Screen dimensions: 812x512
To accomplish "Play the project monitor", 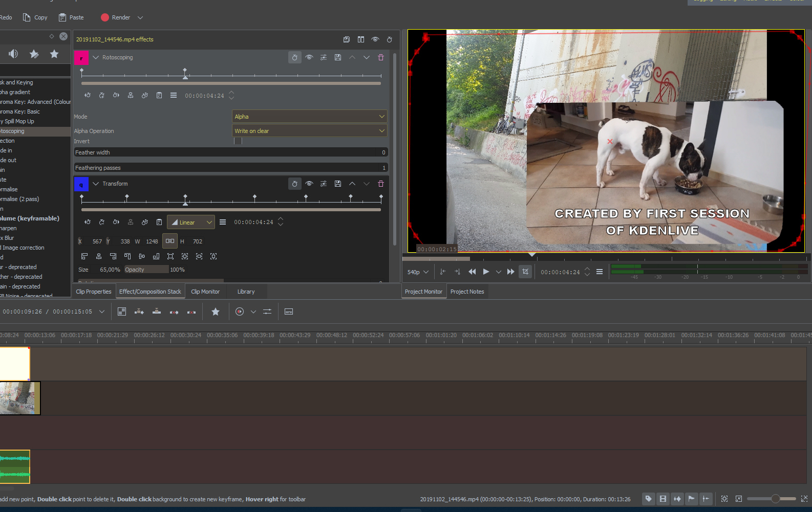I will tap(486, 272).
